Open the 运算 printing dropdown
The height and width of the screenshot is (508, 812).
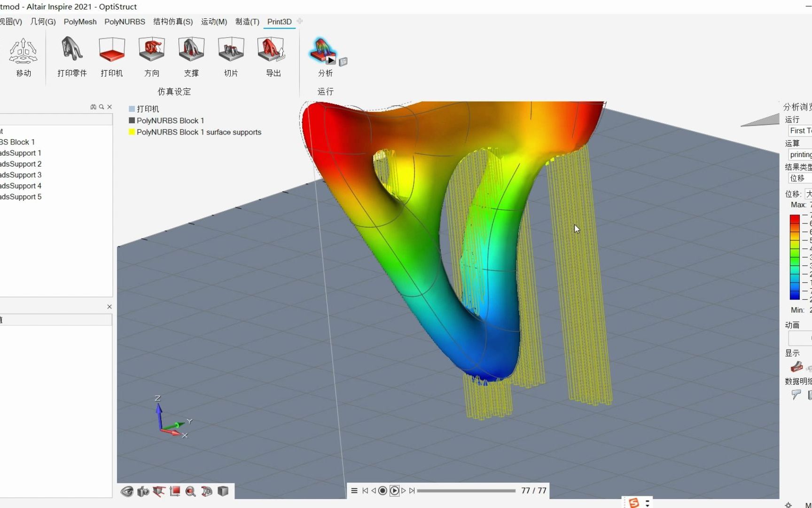[800, 155]
